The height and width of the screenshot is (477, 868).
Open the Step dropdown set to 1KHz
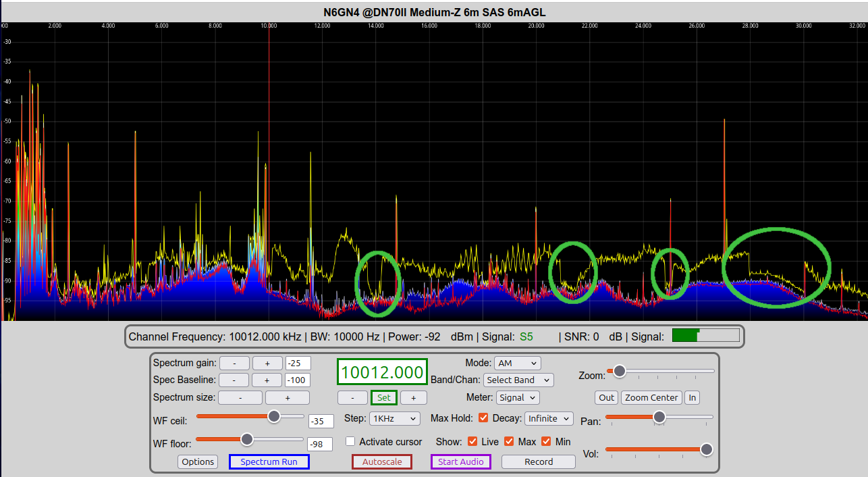point(394,419)
